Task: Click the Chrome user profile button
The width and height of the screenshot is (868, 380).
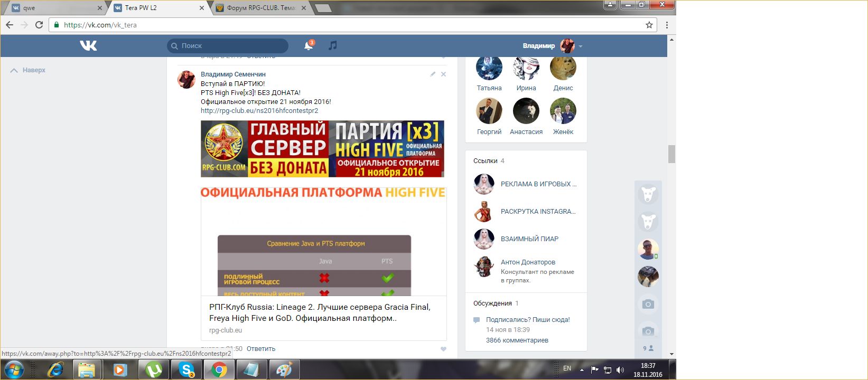Action: click(x=610, y=5)
